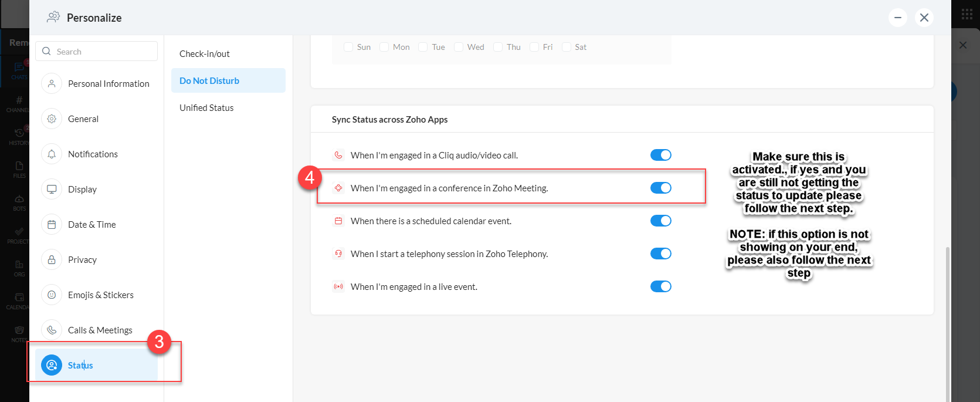Image resolution: width=980 pixels, height=402 pixels.
Task: Select Do Not Disturb section
Action: [x=209, y=81]
